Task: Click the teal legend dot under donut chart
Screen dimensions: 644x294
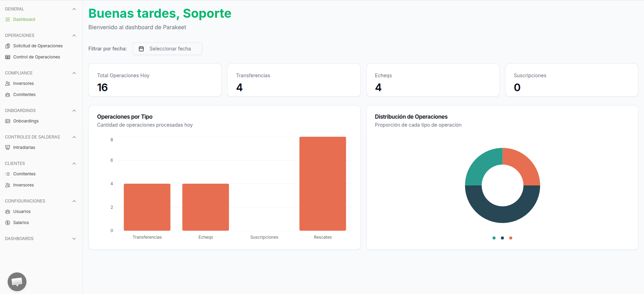Action: [x=494, y=238]
